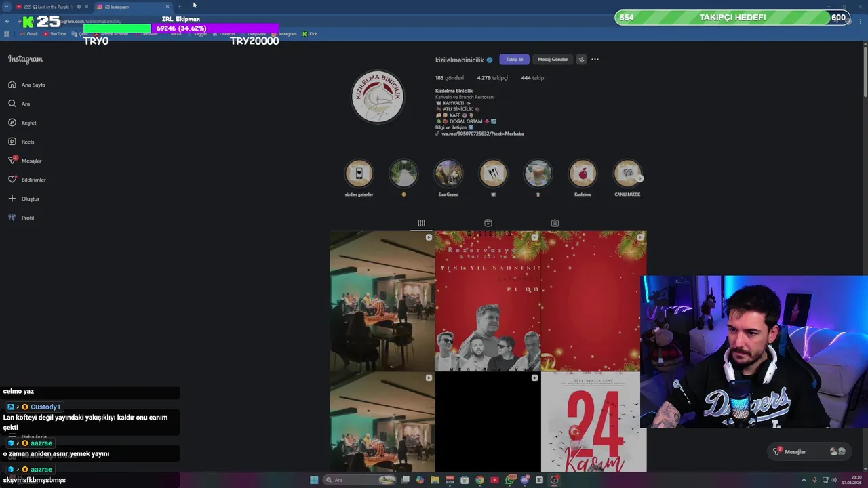Open the 'Sıra Gecesi' story highlight

(x=448, y=174)
